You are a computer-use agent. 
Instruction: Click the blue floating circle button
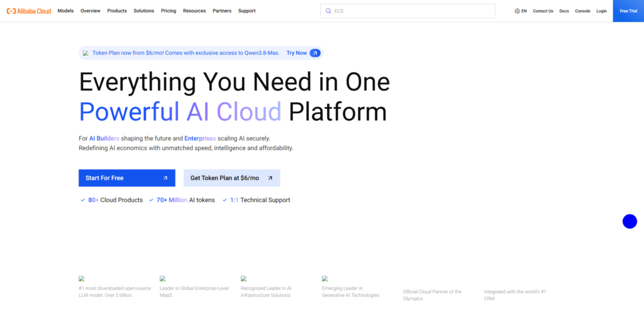pos(630,221)
